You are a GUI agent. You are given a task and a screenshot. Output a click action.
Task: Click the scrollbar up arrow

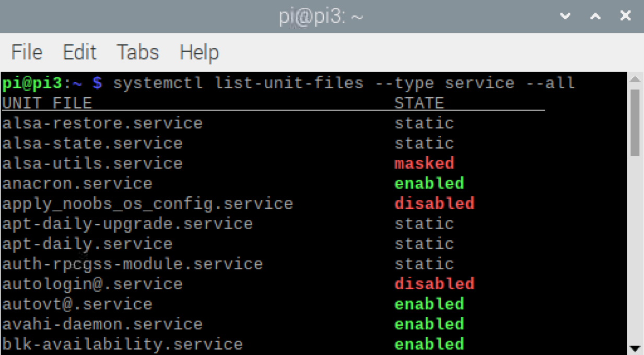pos(635,79)
